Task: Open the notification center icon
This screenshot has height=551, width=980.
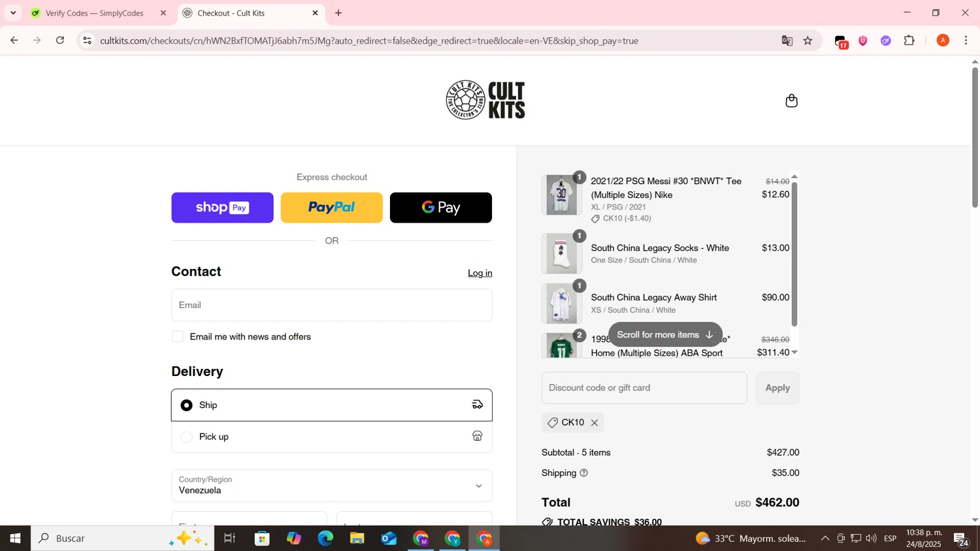Action: pyautogui.click(x=961, y=539)
